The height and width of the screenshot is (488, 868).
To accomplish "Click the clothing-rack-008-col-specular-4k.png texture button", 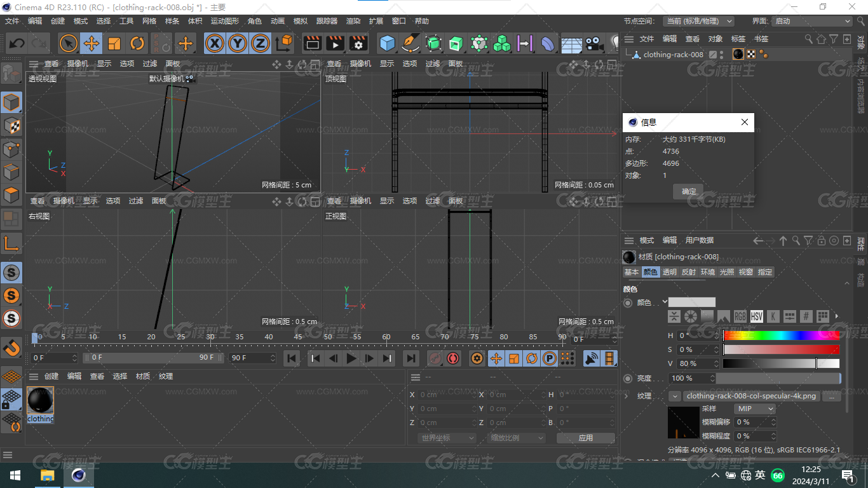I will [x=751, y=396].
